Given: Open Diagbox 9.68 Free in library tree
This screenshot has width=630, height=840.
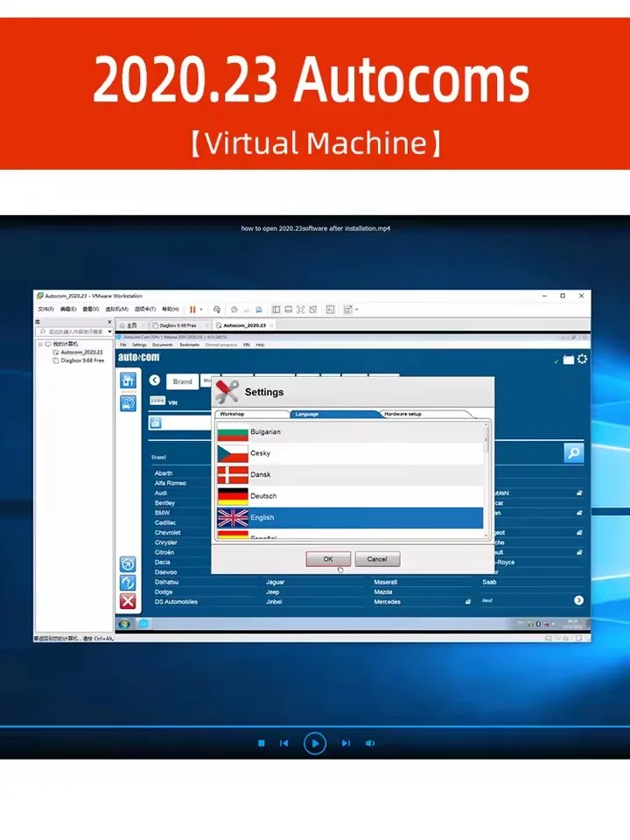Looking at the screenshot, I should [81, 360].
